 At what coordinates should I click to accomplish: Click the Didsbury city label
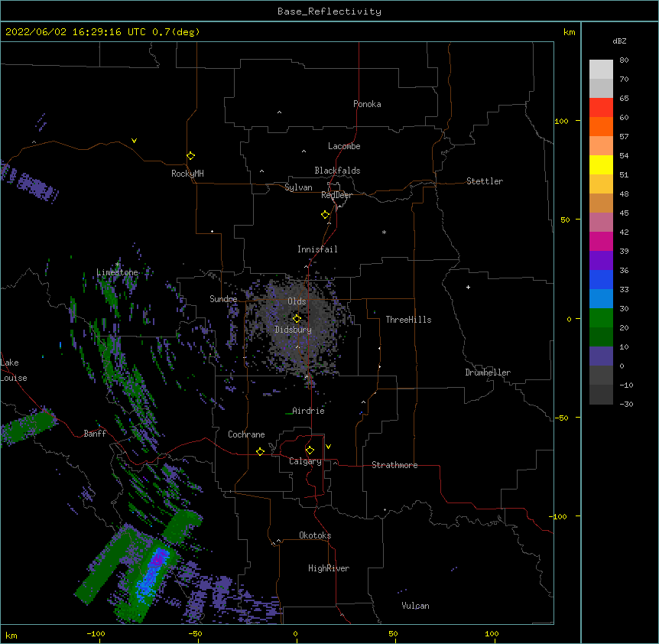pos(294,330)
